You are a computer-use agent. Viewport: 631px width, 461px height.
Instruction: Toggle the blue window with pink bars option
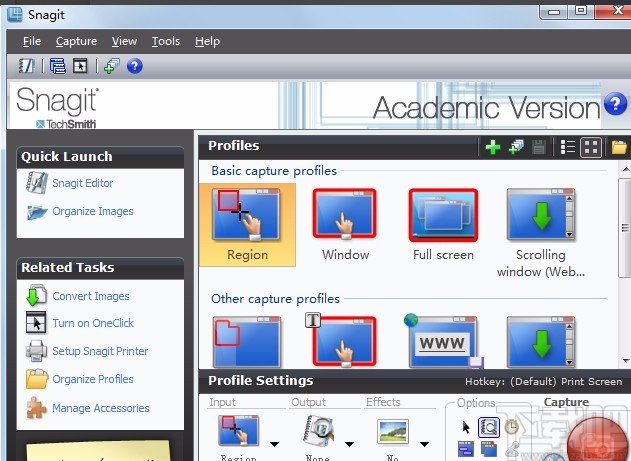[x=466, y=449]
